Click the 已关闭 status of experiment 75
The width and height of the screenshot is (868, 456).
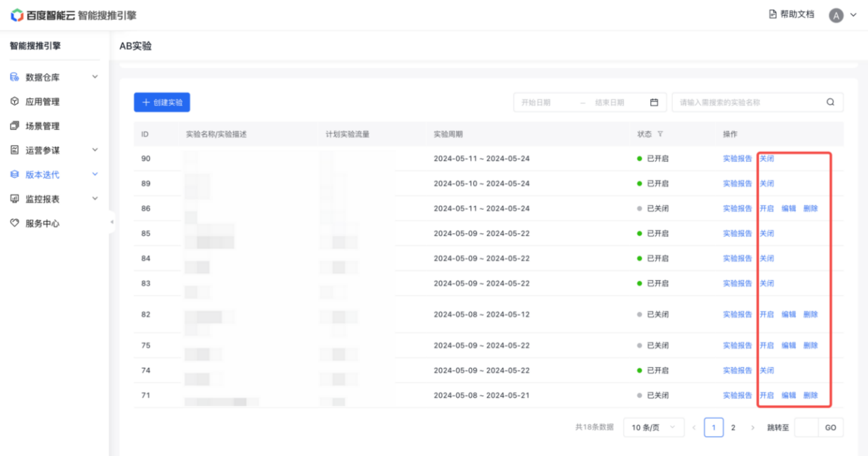pos(653,345)
